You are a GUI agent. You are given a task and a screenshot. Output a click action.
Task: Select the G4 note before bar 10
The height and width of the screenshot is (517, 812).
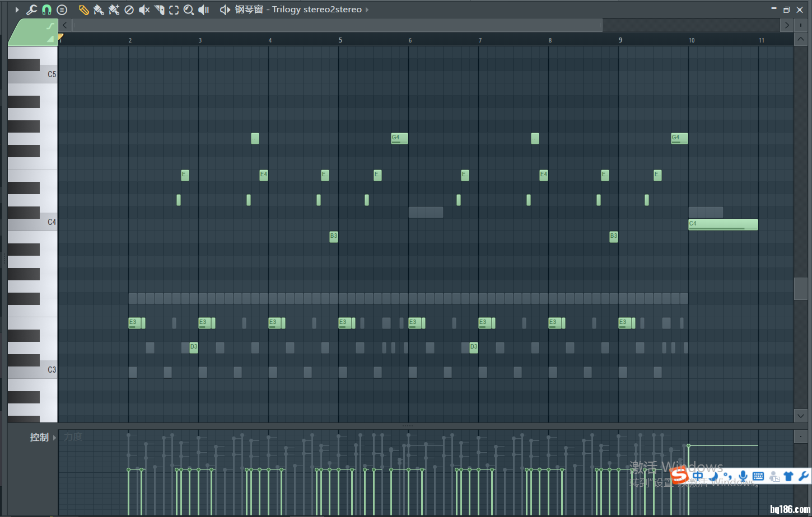[x=679, y=138]
